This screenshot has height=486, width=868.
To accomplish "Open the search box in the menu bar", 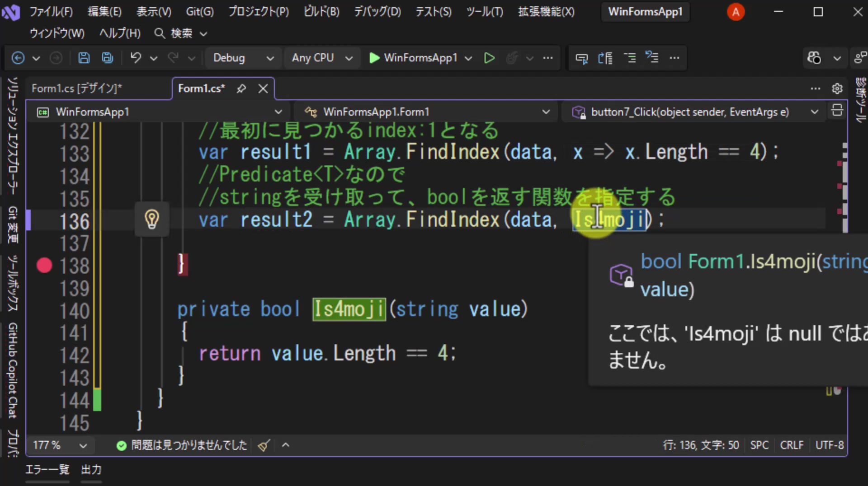I will [181, 33].
